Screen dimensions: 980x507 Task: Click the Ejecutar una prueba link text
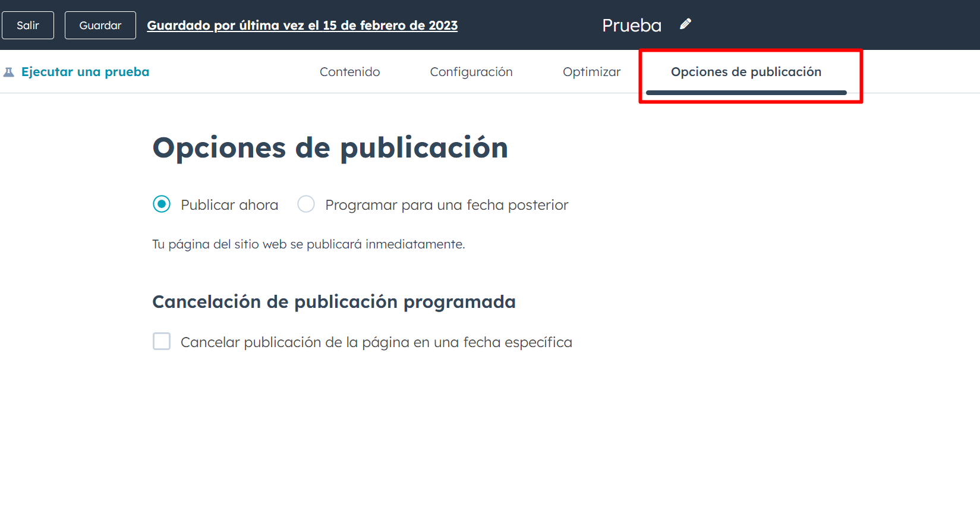[x=85, y=72]
